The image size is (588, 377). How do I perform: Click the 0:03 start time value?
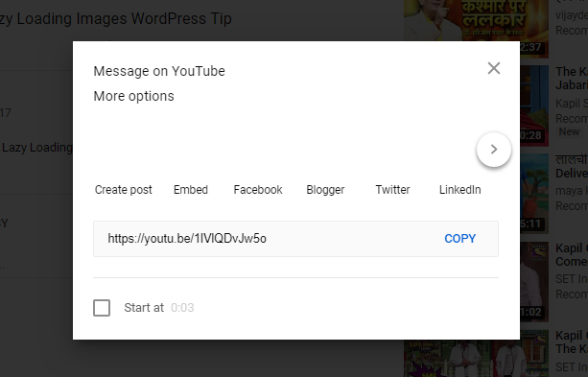tap(182, 308)
